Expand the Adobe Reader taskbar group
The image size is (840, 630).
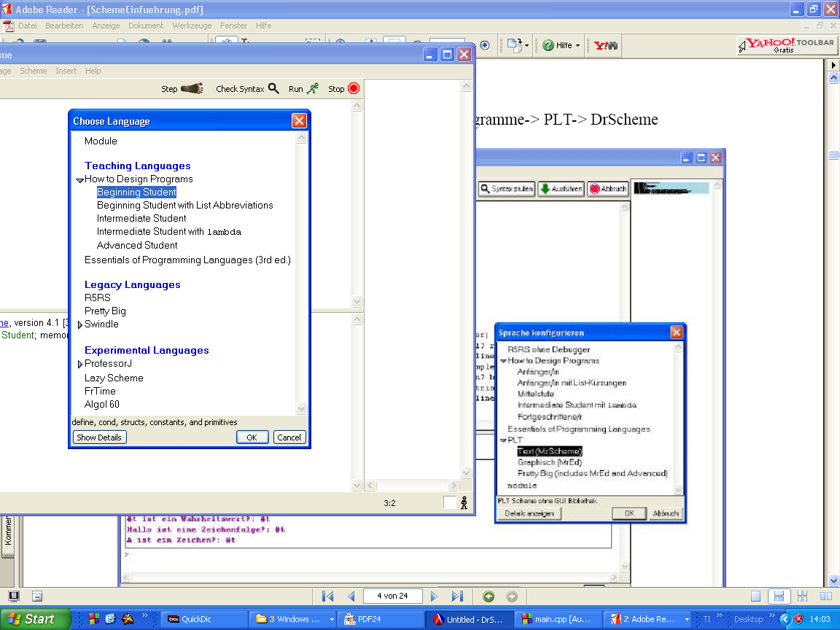tap(687, 619)
